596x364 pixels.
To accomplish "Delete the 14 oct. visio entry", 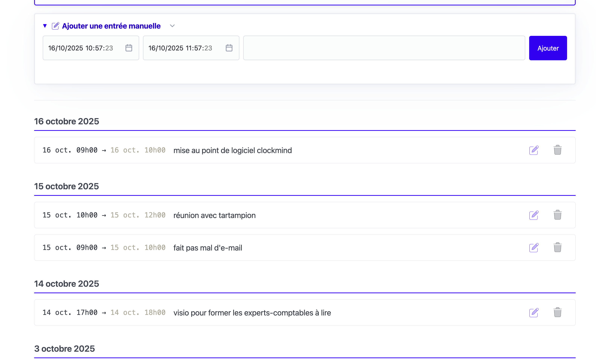I will pos(557,312).
